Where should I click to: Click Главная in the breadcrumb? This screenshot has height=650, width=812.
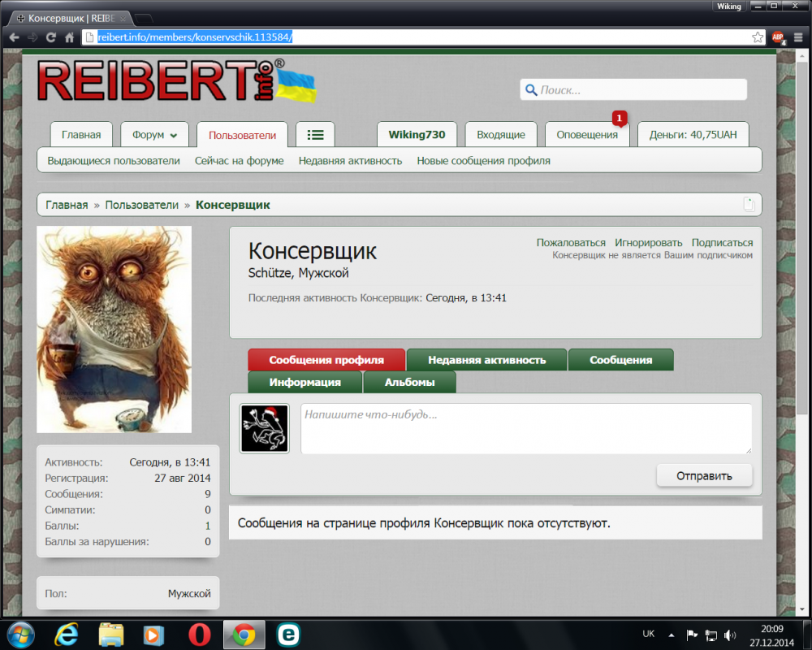(67, 205)
